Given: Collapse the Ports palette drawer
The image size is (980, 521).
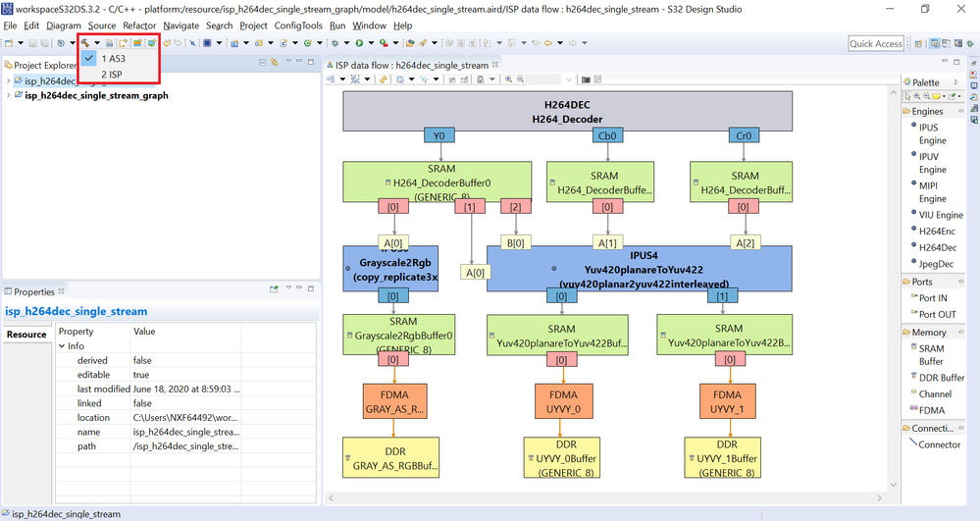Looking at the screenshot, I should coord(961,281).
